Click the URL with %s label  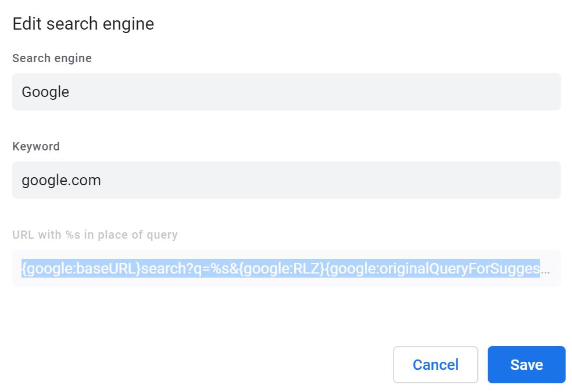(95, 235)
